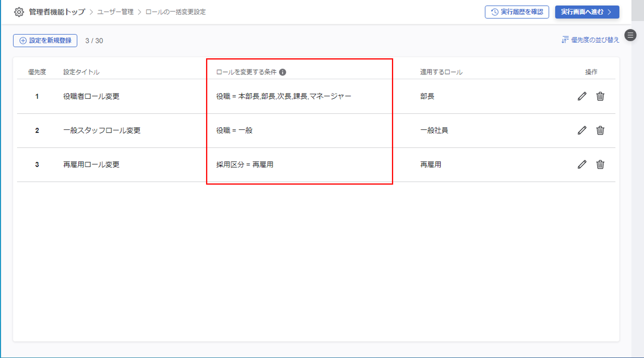Go to ユーザー管理 breadcrumb

click(115, 12)
